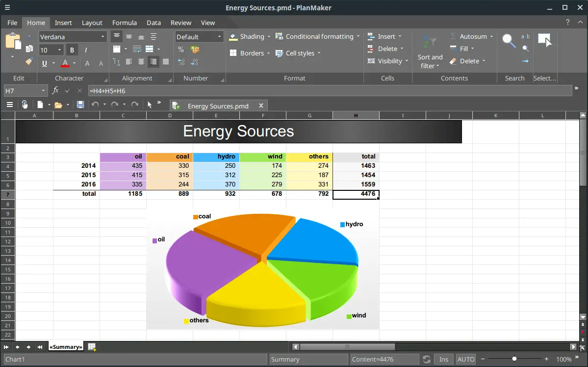588x367 pixels.
Task: Click the zoom slider handle in status bar
Action: (x=514, y=359)
